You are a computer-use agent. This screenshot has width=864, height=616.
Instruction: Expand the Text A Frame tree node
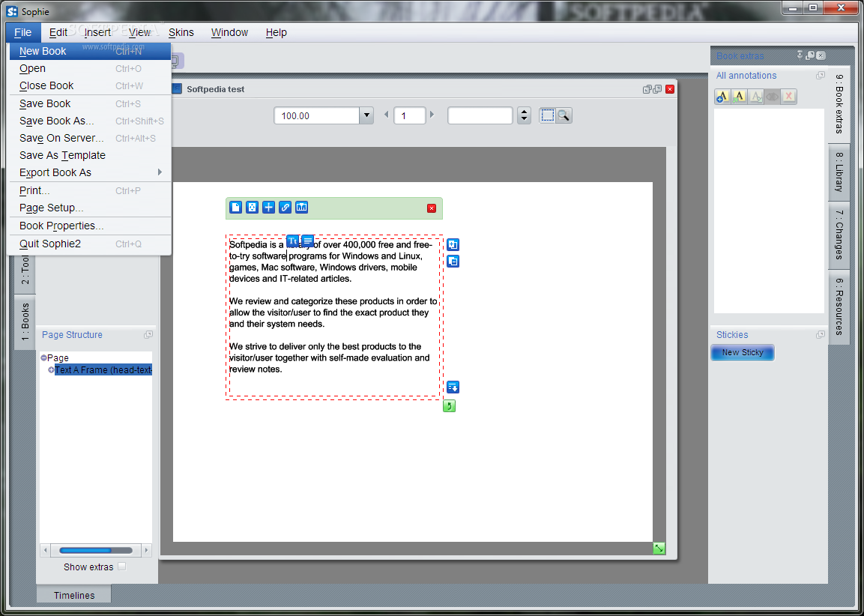51,369
